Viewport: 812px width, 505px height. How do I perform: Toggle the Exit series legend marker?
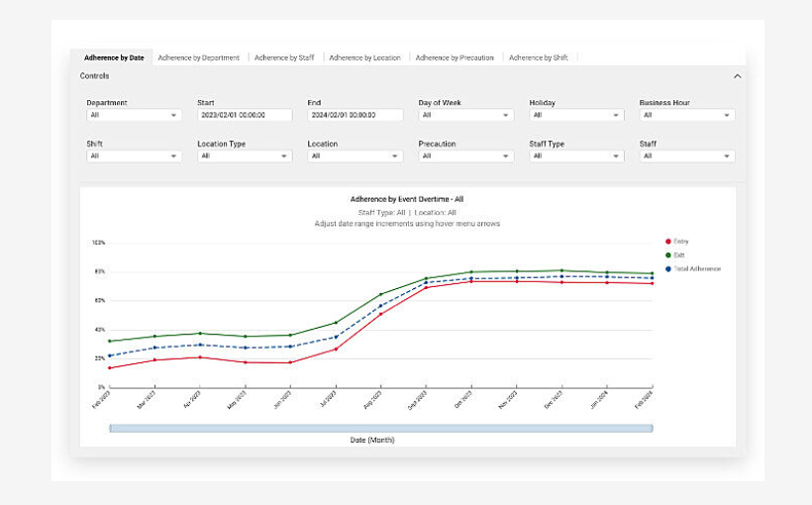[x=668, y=255]
